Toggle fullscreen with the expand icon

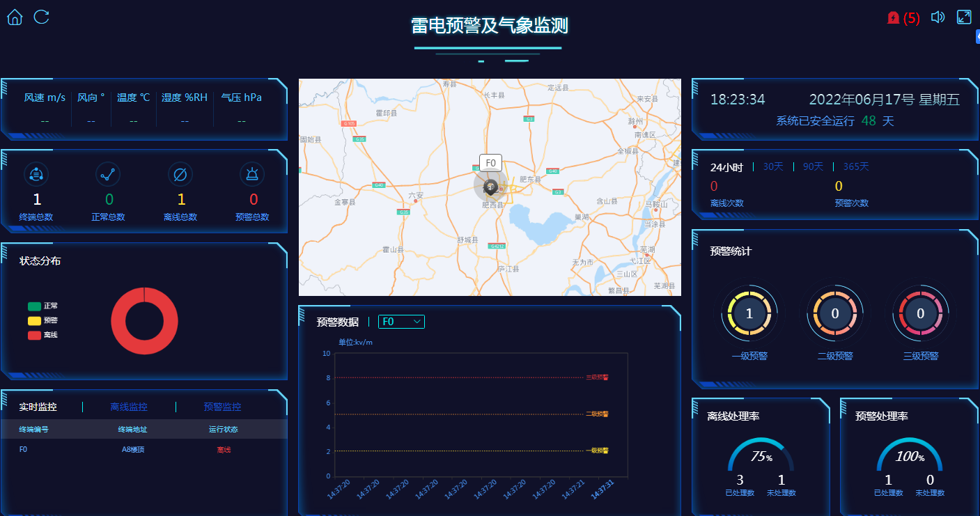coord(964,16)
